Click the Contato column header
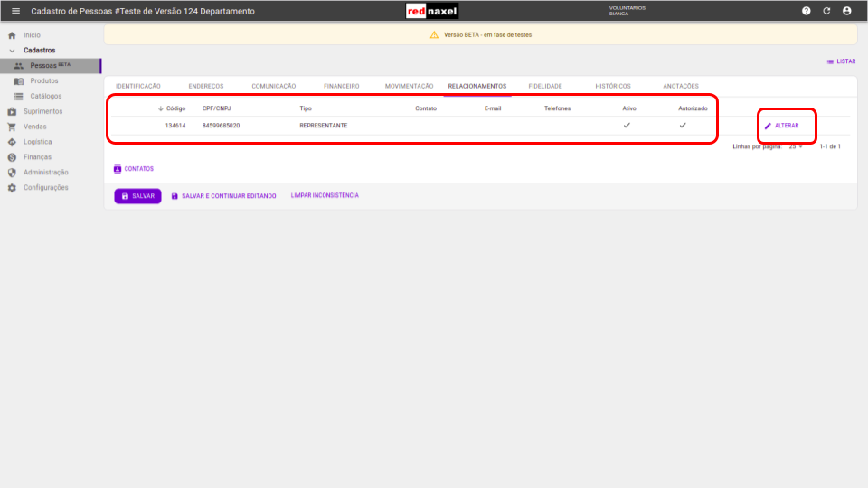Viewport: 868px width, 488px height. (x=426, y=108)
